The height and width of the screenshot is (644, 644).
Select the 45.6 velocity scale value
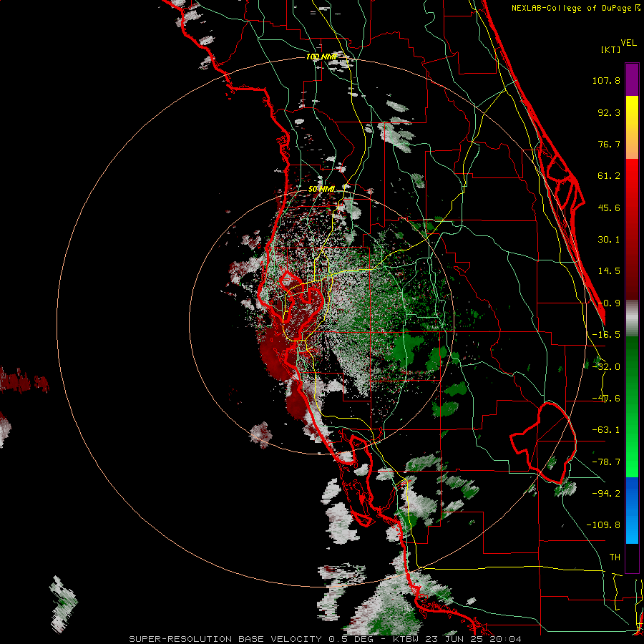click(609, 208)
